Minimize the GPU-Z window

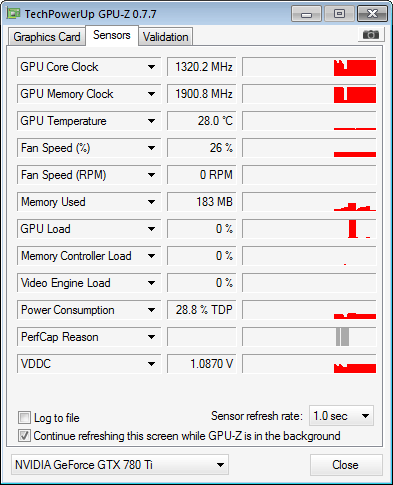point(306,14)
